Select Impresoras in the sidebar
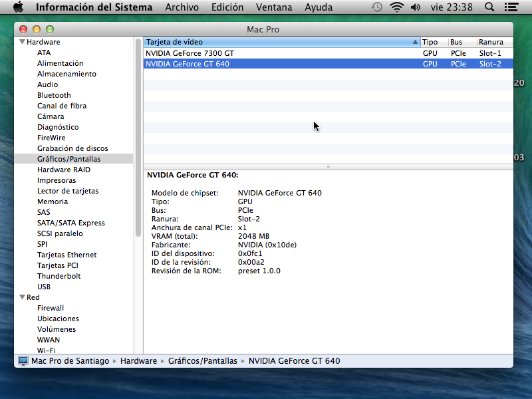This screenshot has width=532, height=399. (57, 180)
